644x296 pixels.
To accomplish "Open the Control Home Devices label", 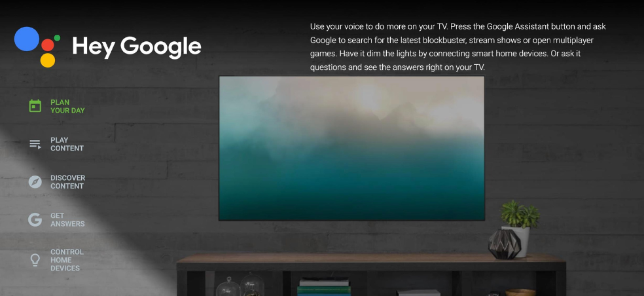I will (67, 260).
